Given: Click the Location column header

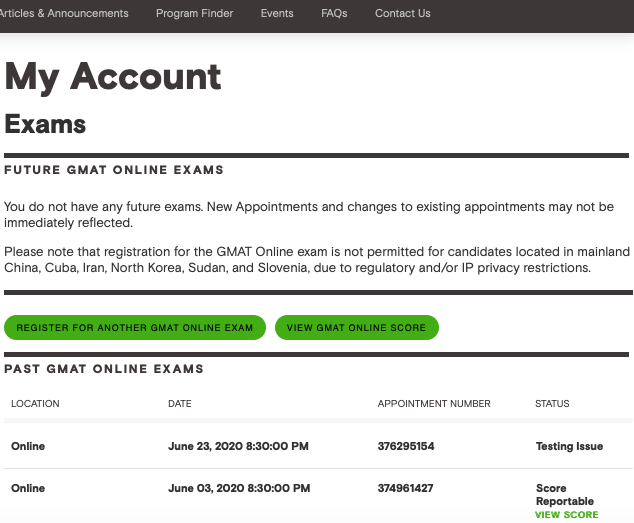Looking at the screenshot, I should (x=35, y=404).
